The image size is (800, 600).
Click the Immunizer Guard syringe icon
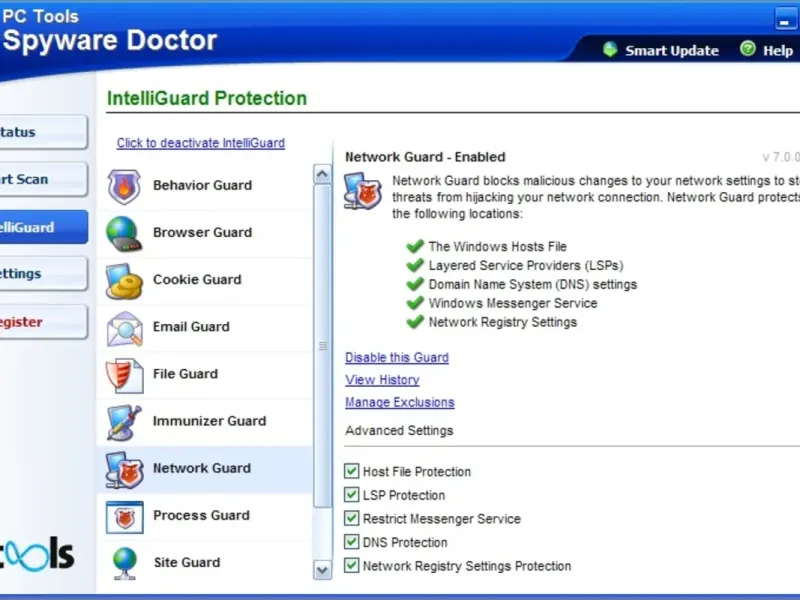[124, 422]
